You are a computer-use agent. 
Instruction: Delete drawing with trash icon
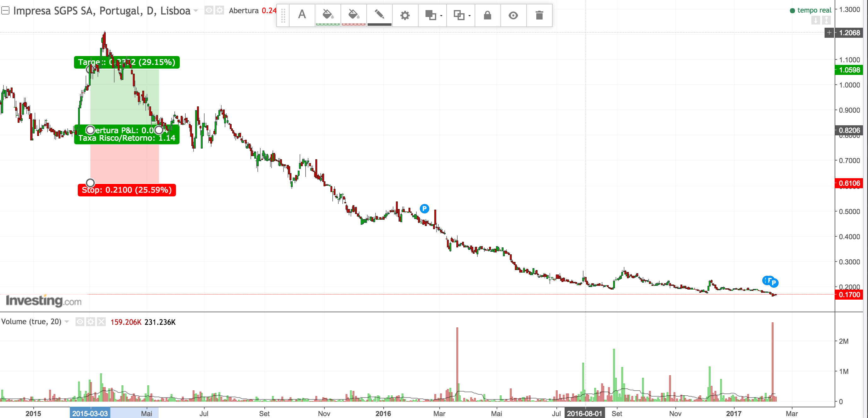point(539,15)
